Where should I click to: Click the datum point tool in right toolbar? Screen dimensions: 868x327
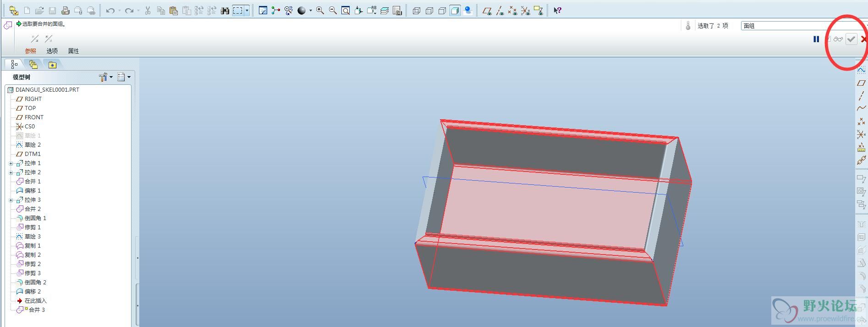862,121
